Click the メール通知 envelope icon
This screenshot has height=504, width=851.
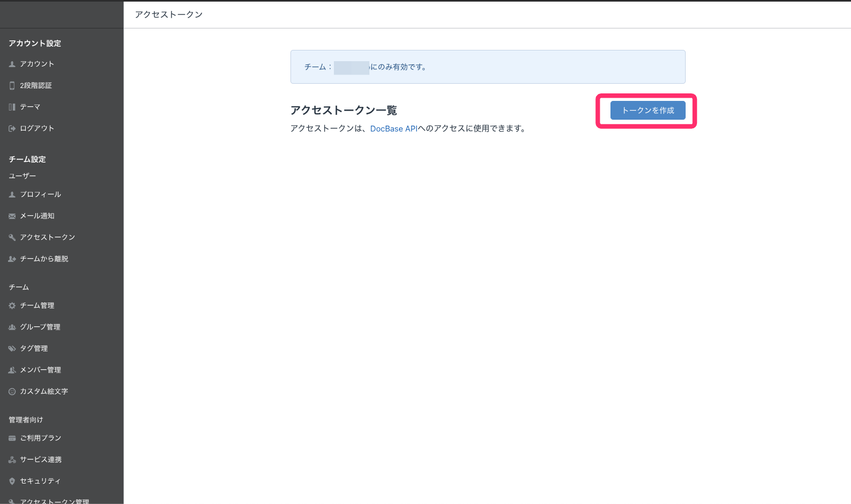coord(12,216)
